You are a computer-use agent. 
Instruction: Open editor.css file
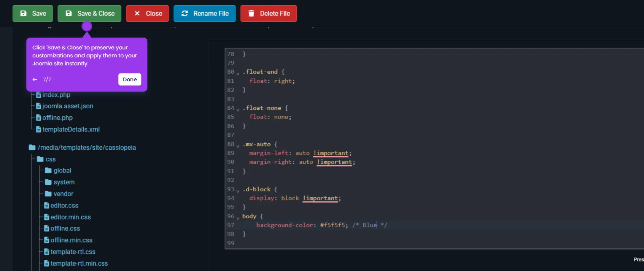point(64,205)
